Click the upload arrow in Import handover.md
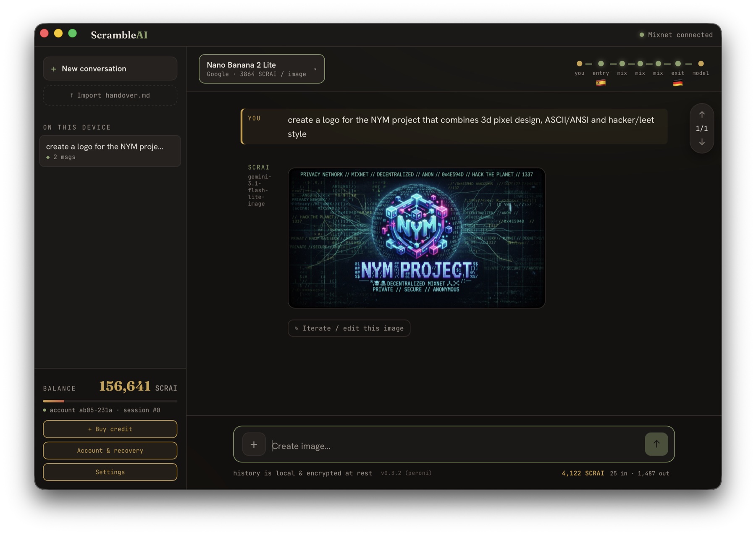The width and height of the screenshot is (756, 535). coord(71,95)
